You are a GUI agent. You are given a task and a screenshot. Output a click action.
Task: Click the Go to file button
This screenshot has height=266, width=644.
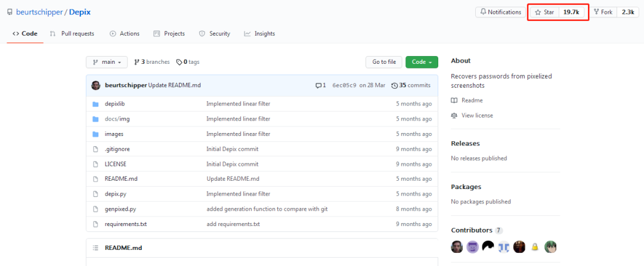(383, 62)
